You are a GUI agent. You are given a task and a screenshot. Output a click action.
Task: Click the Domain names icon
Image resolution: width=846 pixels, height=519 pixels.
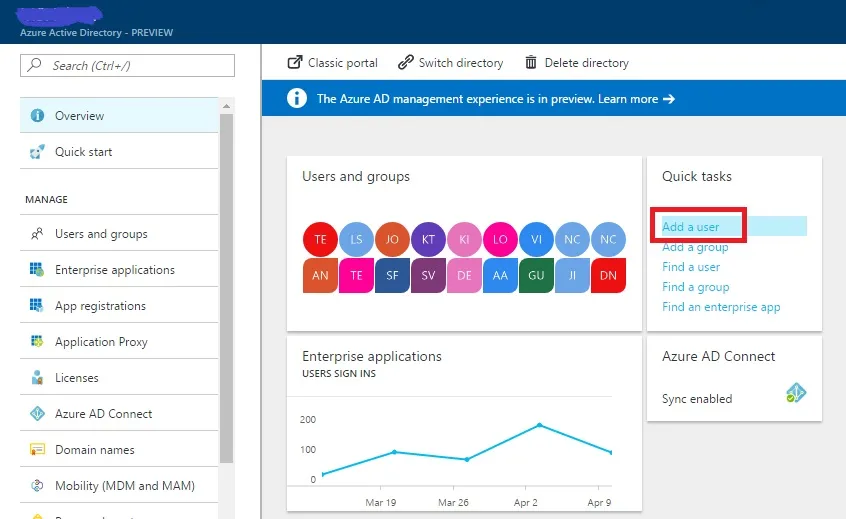(x=37, y=450)
